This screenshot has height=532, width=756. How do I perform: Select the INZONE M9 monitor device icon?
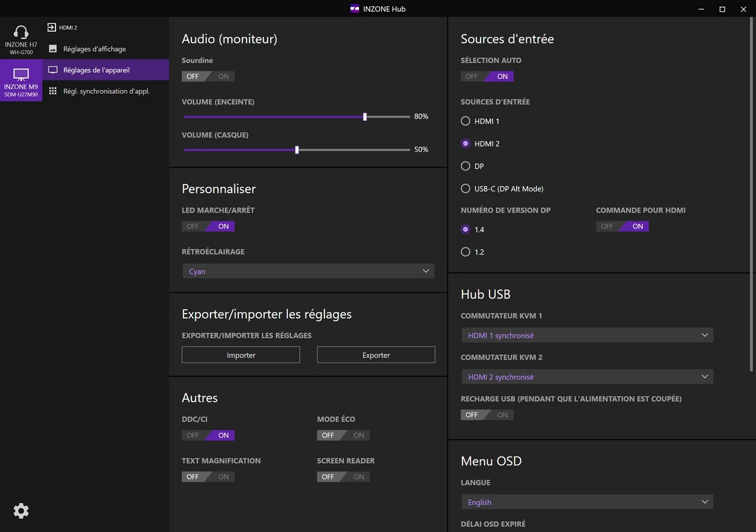click(x=21, y=81)
